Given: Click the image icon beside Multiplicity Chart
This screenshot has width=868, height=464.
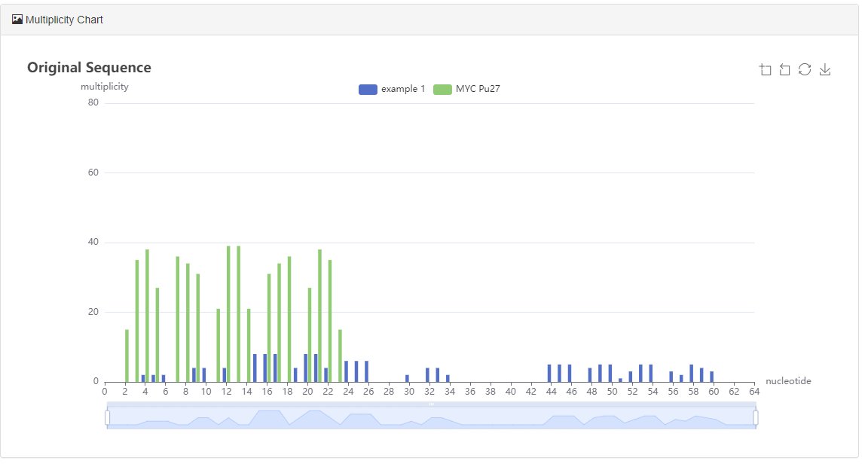Looking at the screenshot, I should pyautogui.click(x=17, y=18).
